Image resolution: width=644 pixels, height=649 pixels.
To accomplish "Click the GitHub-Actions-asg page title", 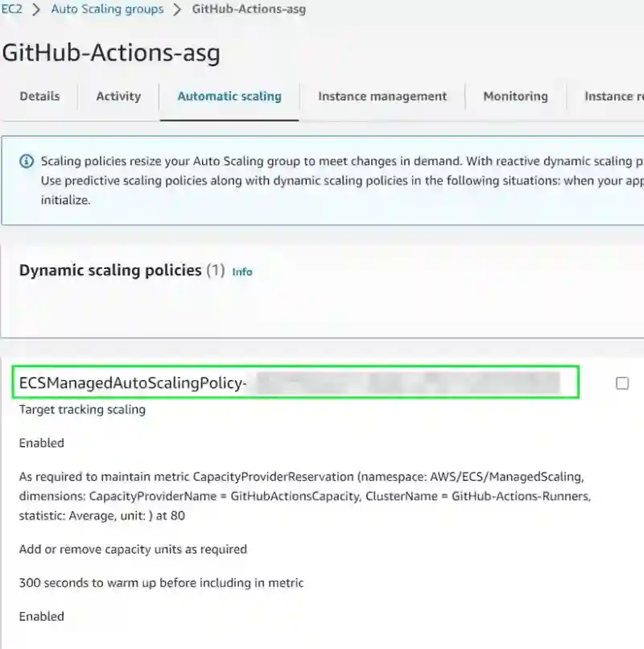I will tap(111, 53).
